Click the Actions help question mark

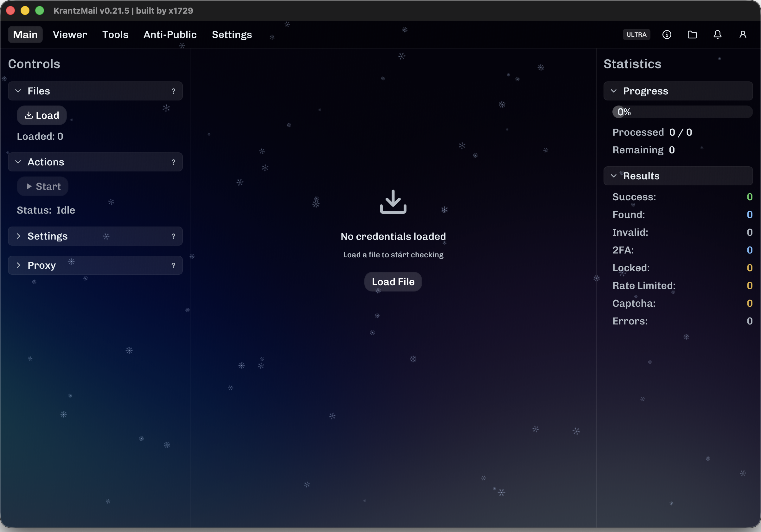pyautogui.click(x=173, y=162)
